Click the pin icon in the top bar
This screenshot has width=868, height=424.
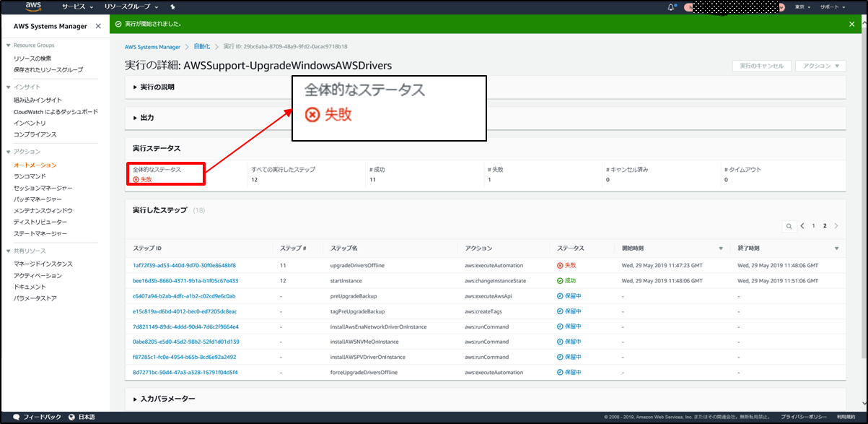pyautogui.click(x=172, y=7)
